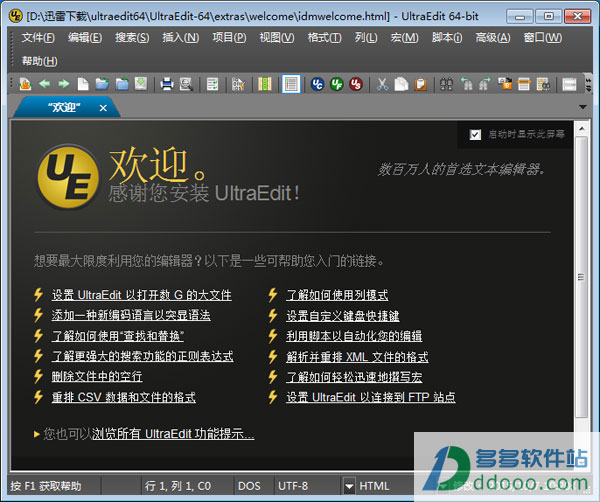Screen dimensions: 600x502
Task: Open link 浏览所有 UltraEdit 功能提示...
Action: point(173,434)
